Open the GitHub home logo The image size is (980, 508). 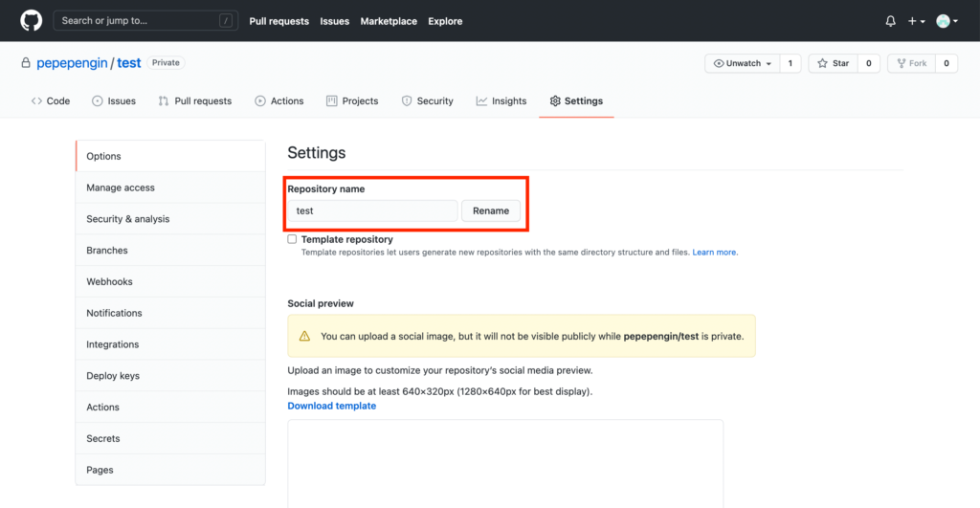[x=32, y=21]
